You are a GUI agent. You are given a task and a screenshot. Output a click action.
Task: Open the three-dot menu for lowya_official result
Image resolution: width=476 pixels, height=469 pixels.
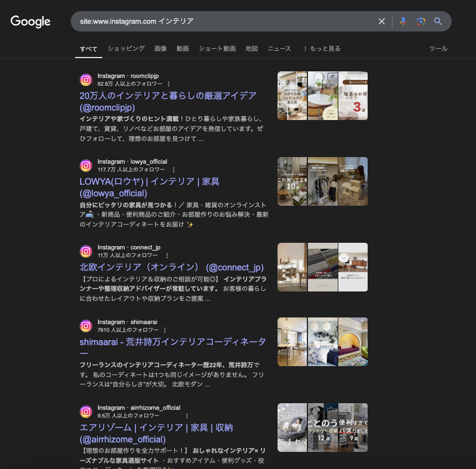(x=174, y=169)
